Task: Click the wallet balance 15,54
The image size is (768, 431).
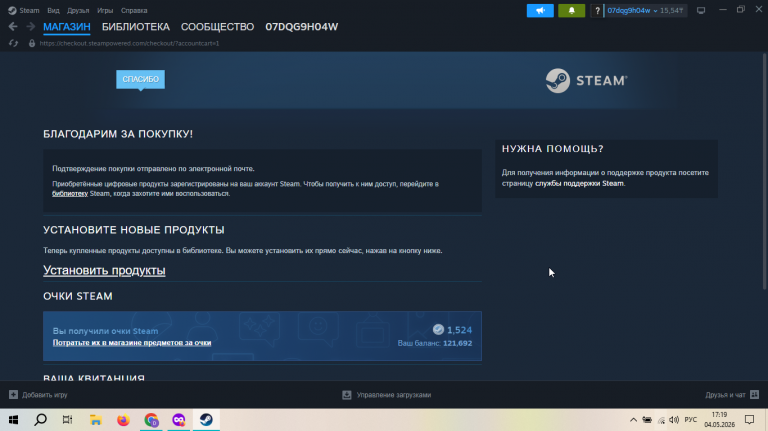Action: (x=672, y=10)
